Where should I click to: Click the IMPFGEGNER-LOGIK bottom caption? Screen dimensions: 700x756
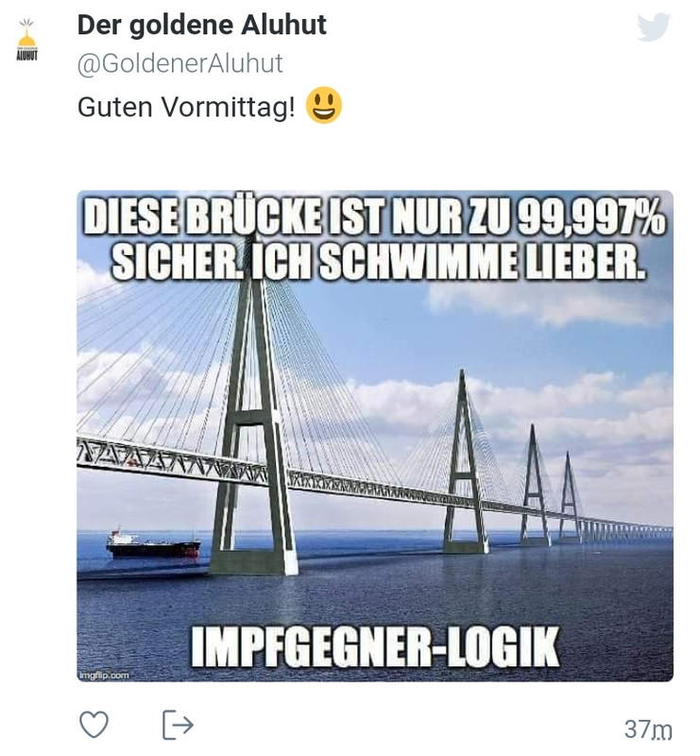click(x=375, y=647)
